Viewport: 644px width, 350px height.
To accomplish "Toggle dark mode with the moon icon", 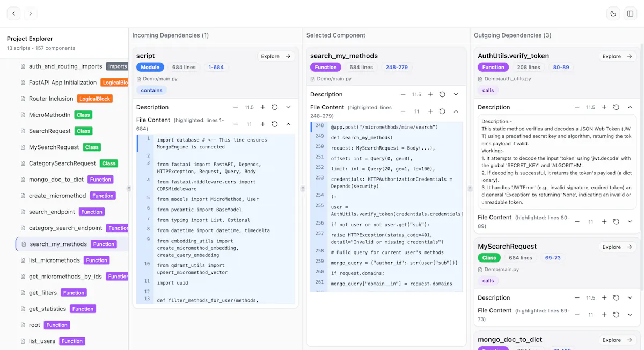I will tap(613, 13).
